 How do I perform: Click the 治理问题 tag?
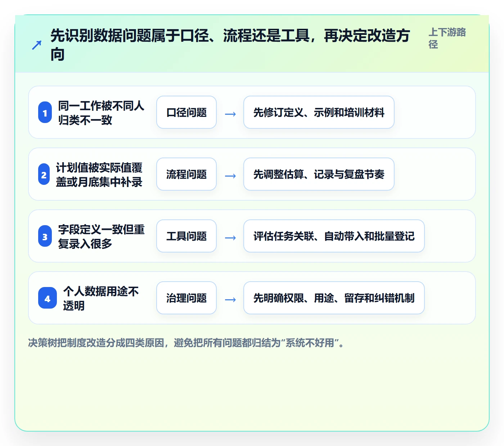pos(186,298)
